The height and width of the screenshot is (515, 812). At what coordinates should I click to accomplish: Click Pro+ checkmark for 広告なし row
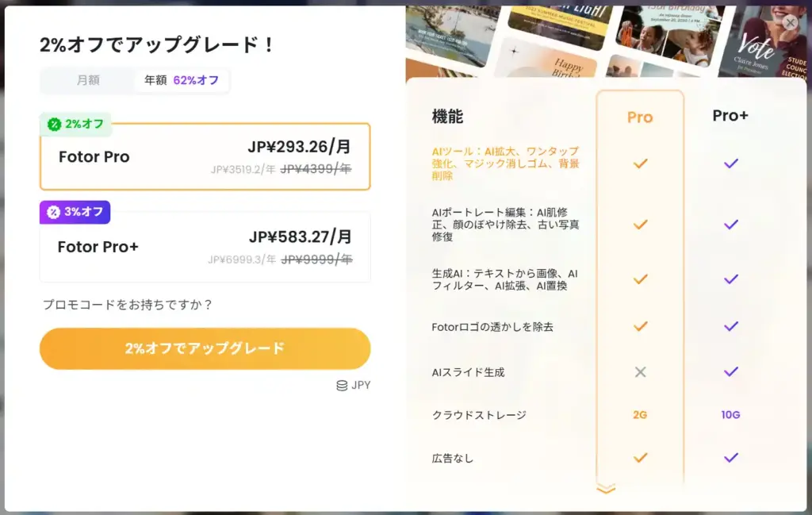coord(730,458)
